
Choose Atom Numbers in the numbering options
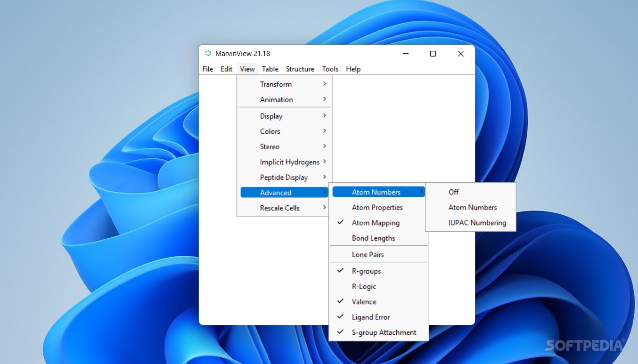(x=470, y=207)
